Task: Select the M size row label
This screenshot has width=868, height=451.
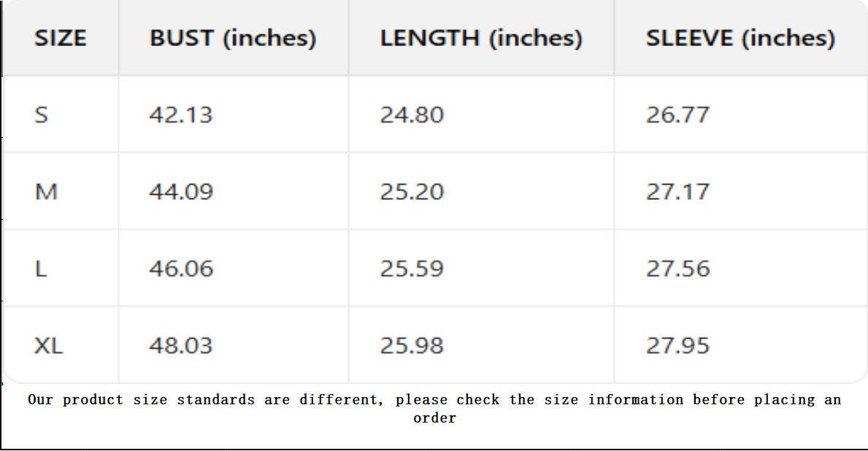Action: [x=46, y=192]
